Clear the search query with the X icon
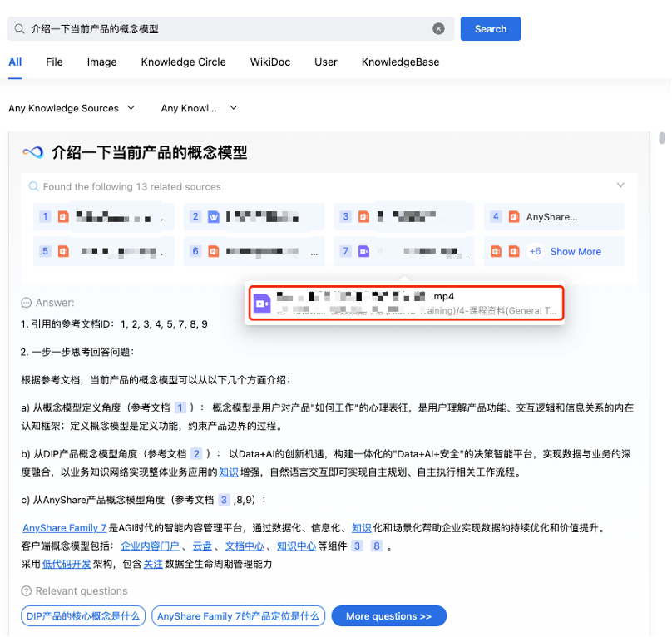The image size is (672, 637). [x=438, y=29]
